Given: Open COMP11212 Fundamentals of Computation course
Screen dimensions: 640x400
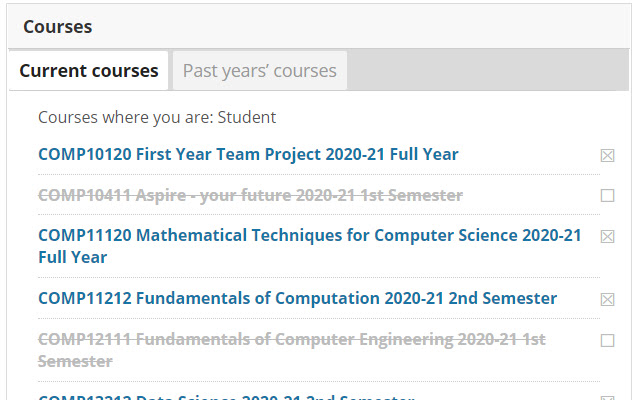Looking at the screenshot, I should [297, 298].
